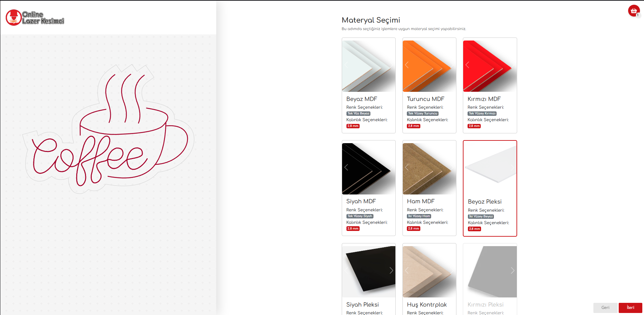644x315 pixels.
Task: Choose 2.8 mm thickness under Beyaz Pleksi
Action: click(x=474, y=229)
